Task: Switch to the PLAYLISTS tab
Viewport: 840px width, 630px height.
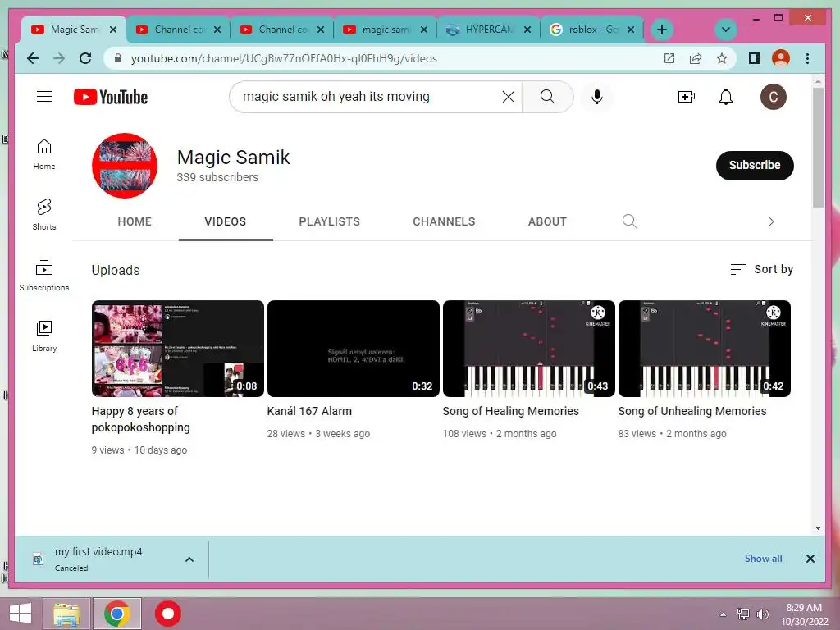Action: coord(330,221)
